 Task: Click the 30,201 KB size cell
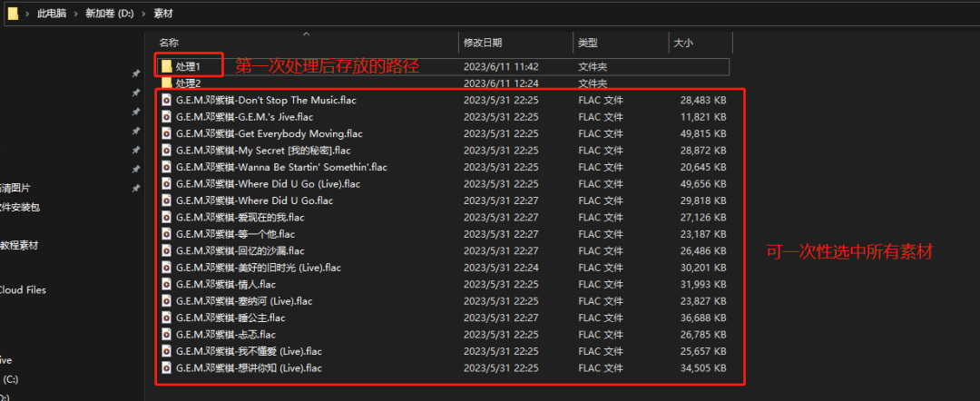pos(703,268)
